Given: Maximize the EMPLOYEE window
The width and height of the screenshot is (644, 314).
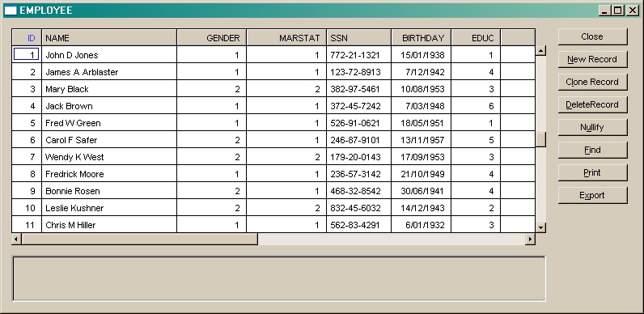Looking at the screenshot, I should (618, 11).
